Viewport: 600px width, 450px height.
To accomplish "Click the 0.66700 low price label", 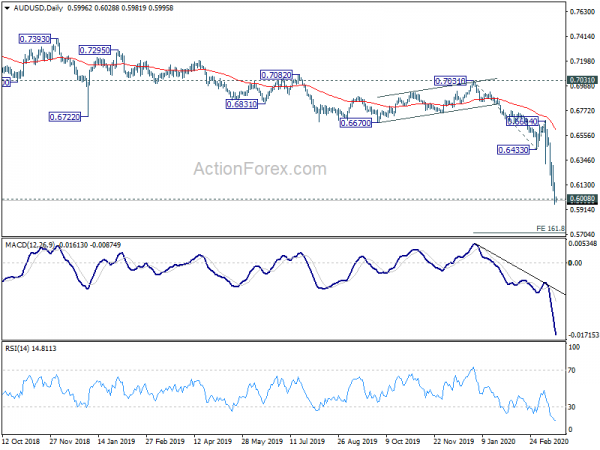I will click(355, 123).
